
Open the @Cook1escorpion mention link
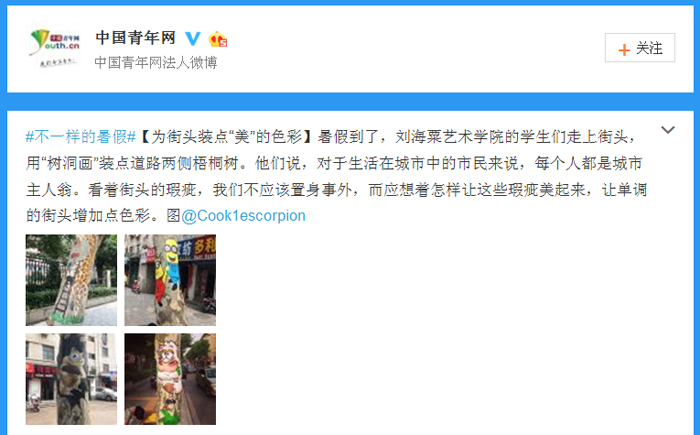(243, 215)
